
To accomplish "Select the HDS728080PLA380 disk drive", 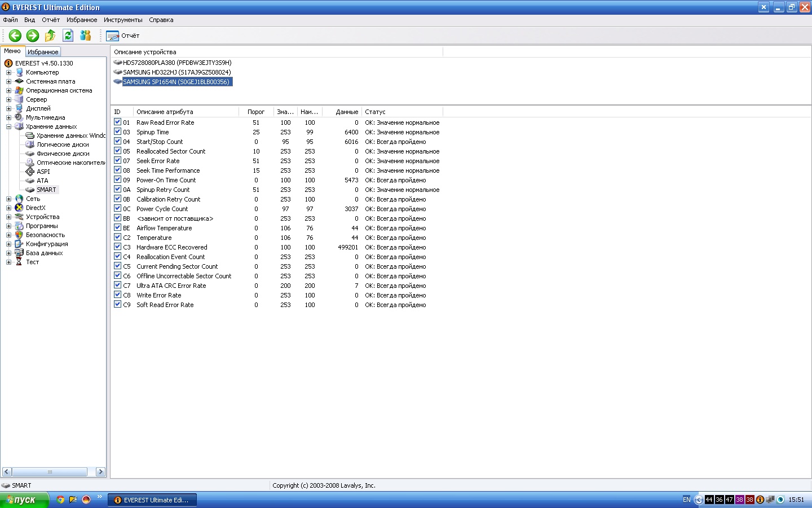I will (176, 63).
